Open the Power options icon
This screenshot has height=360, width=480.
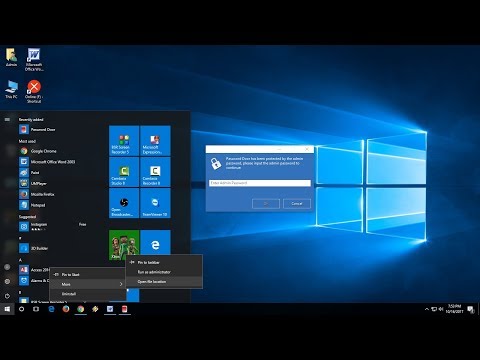(x=7, y=296)
